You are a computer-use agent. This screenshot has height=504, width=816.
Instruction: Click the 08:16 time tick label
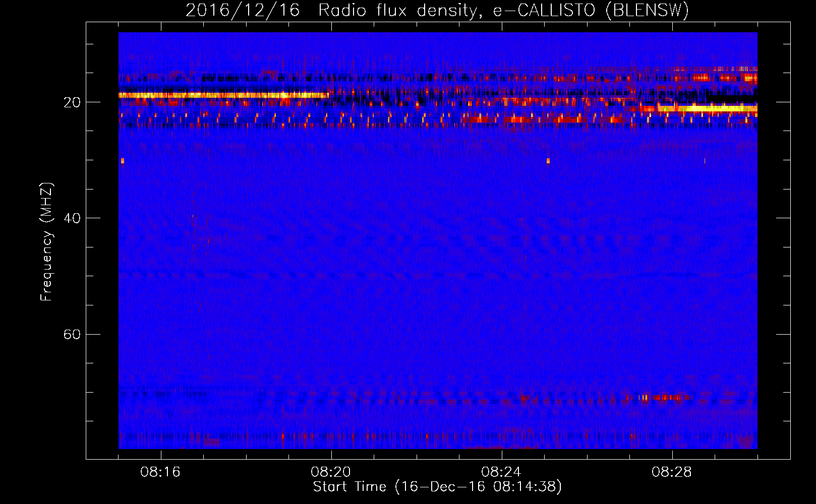coord(160,472)
